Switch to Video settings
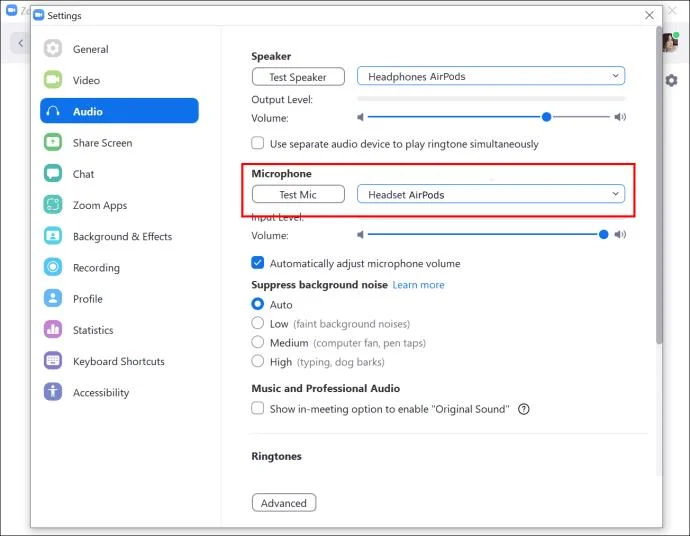 click(x=119, y=80)
